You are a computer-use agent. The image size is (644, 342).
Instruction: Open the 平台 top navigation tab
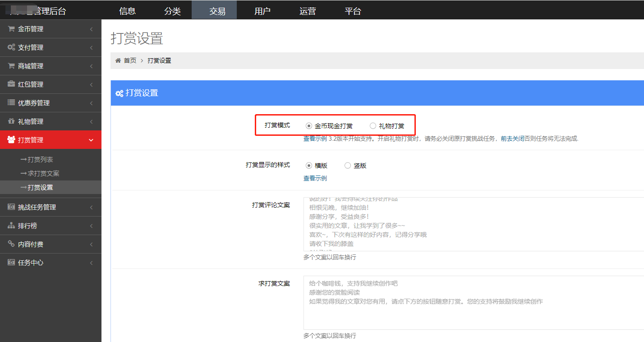click(x=353, y=11)
